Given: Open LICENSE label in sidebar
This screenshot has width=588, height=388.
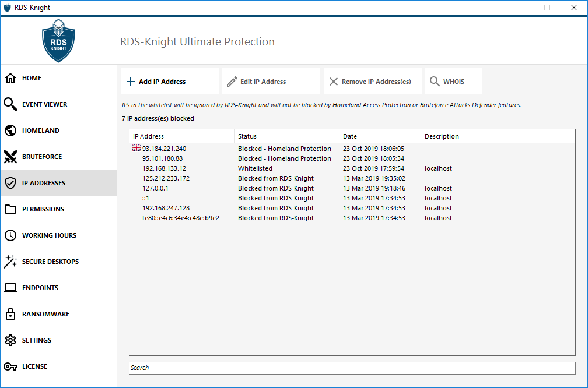Looking at the screenshot, I should point(34,366).
